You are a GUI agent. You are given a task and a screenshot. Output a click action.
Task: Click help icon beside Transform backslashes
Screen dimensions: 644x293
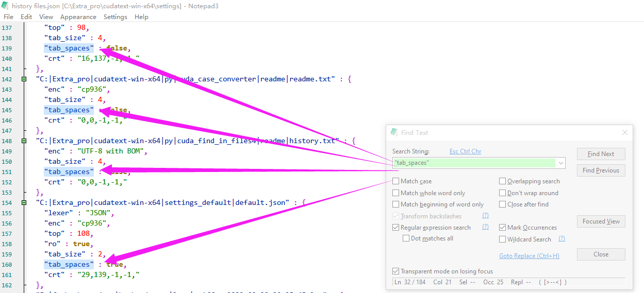tap(485, 216)
